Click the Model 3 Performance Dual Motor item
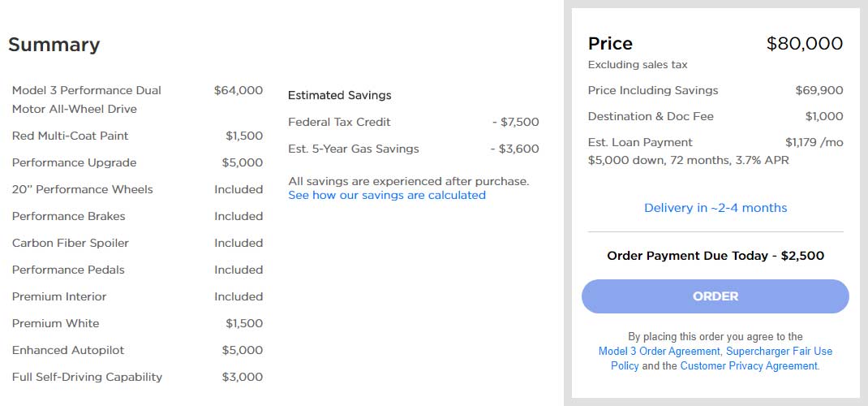This screenshot has height=406, width=868. click(x=86, y=90)
